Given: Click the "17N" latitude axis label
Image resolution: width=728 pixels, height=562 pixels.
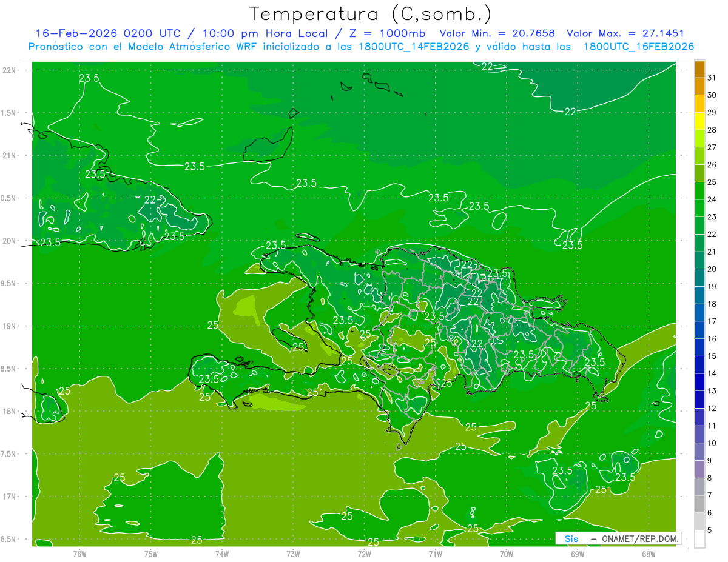Looking at the screenshot, I should point(9,497).
